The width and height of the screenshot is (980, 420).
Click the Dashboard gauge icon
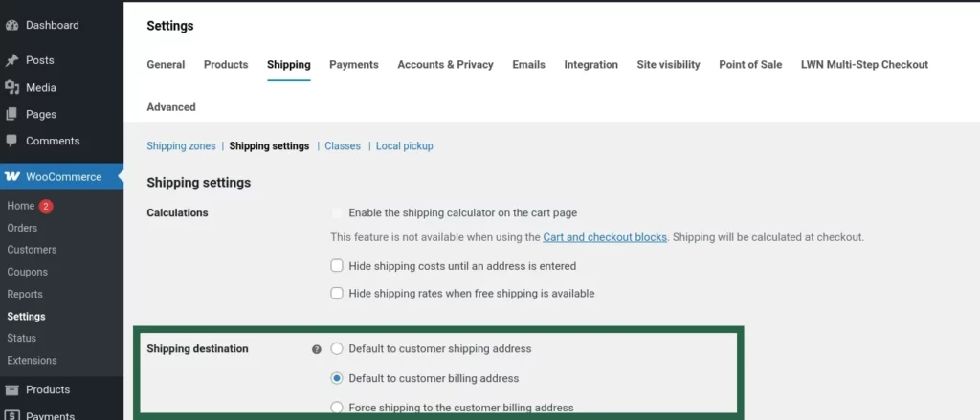coord(12,25)
